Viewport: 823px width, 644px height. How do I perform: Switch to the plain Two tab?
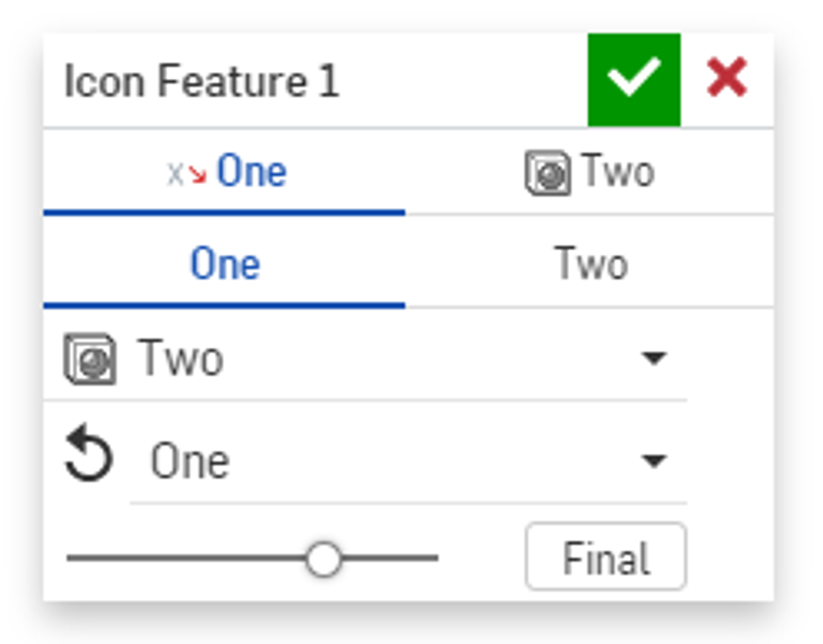[x=591, y=264]
